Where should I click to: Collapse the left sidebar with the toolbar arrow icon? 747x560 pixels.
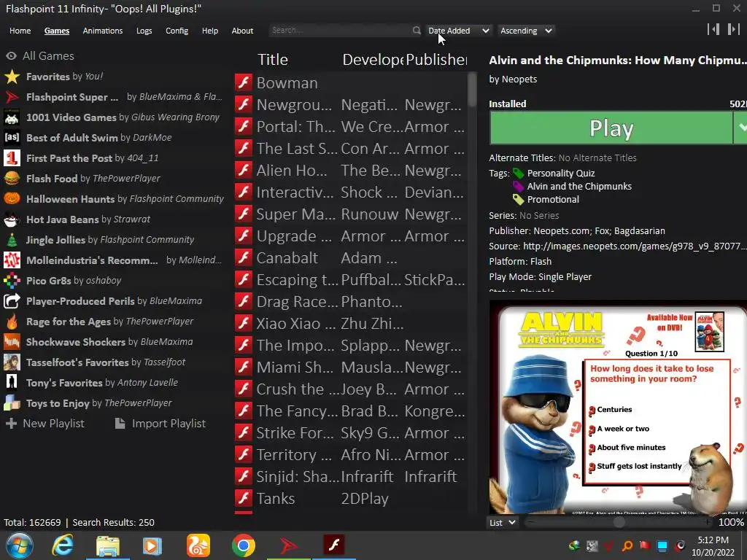pos(713,29)
